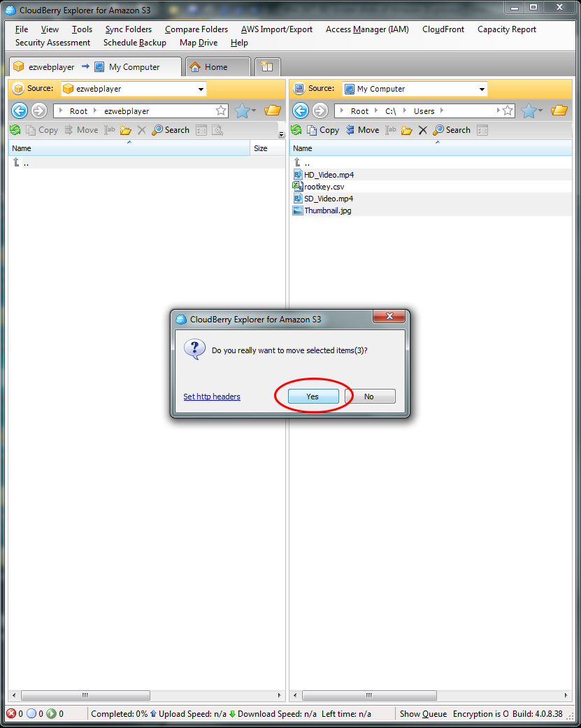Expand the arrow after C:\ in the right path
581x728 pixels.
click(x=405, y=110)
